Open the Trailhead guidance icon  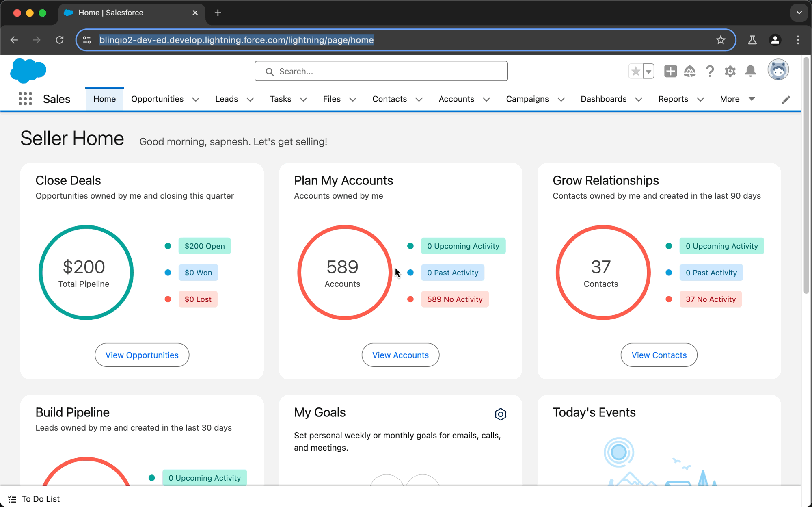[690, 71]
